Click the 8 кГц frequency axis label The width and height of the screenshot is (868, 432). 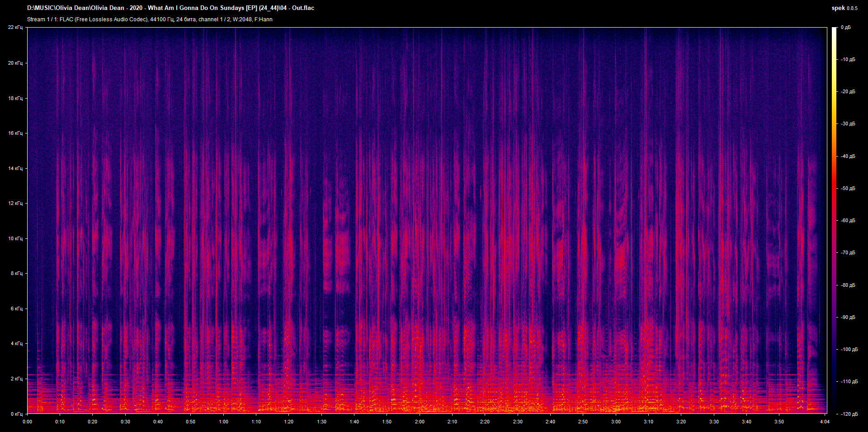click(16, 273)
